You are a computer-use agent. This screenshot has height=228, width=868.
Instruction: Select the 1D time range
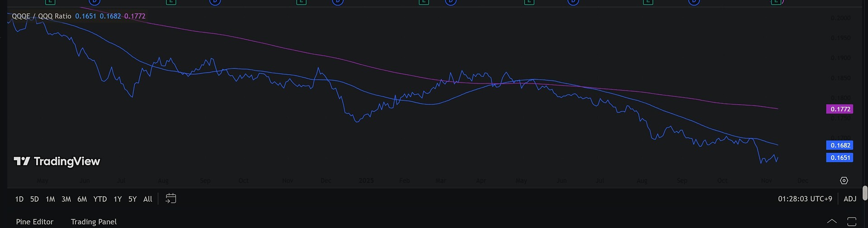tap(19, 199)
